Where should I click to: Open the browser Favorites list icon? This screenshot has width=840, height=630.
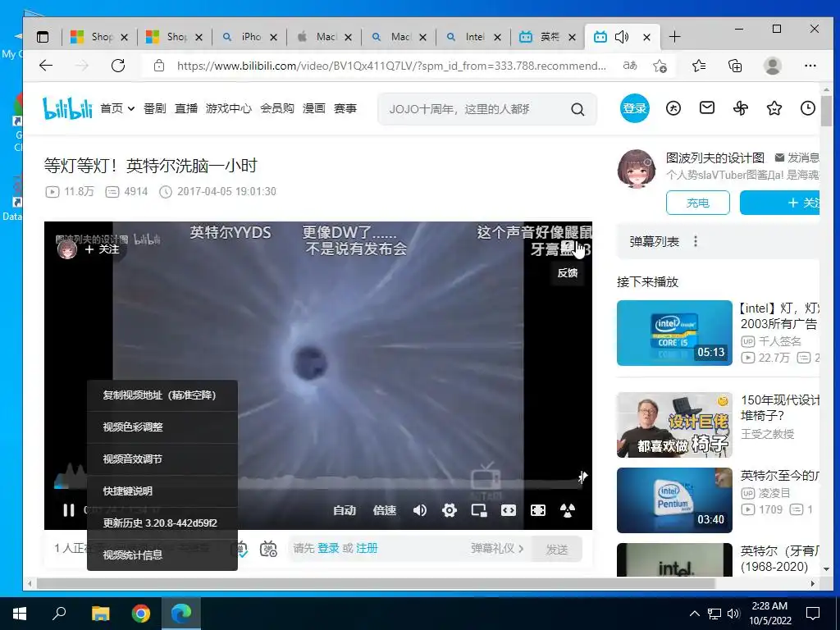tap(699, 66)
